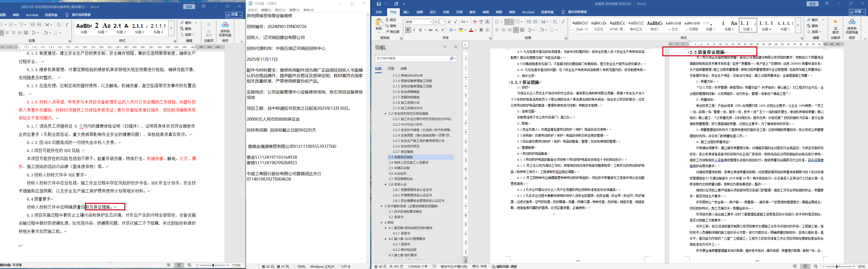
Task: Apply character border with the boxed A icon
Action: click(x=487, y=22)
